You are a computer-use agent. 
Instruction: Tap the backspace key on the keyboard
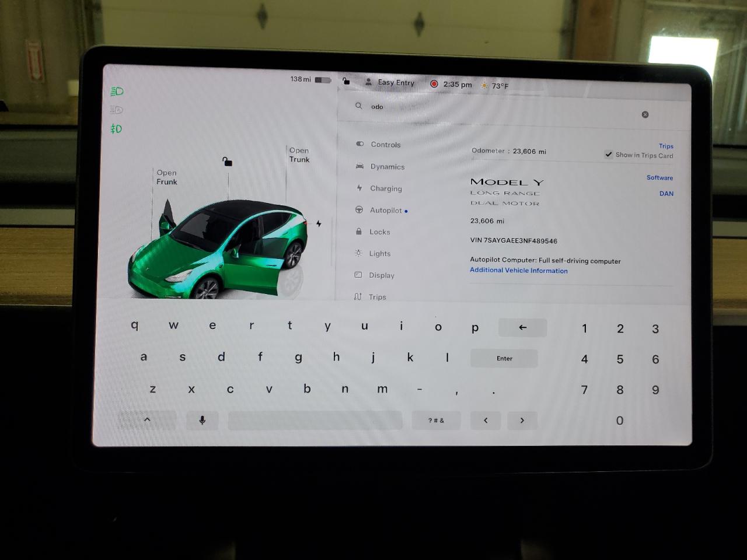[x=522, y=327]
